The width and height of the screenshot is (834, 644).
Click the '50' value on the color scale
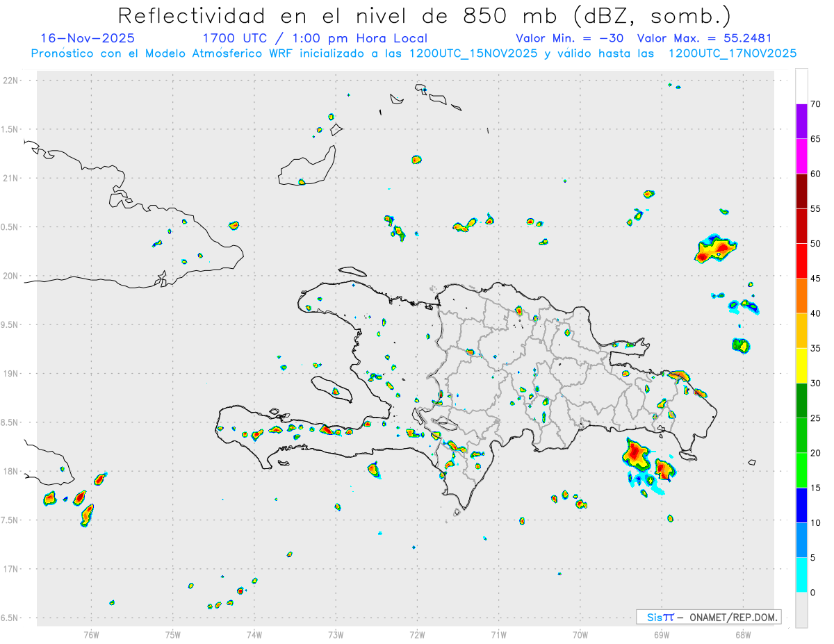click(x=816, y=244)
